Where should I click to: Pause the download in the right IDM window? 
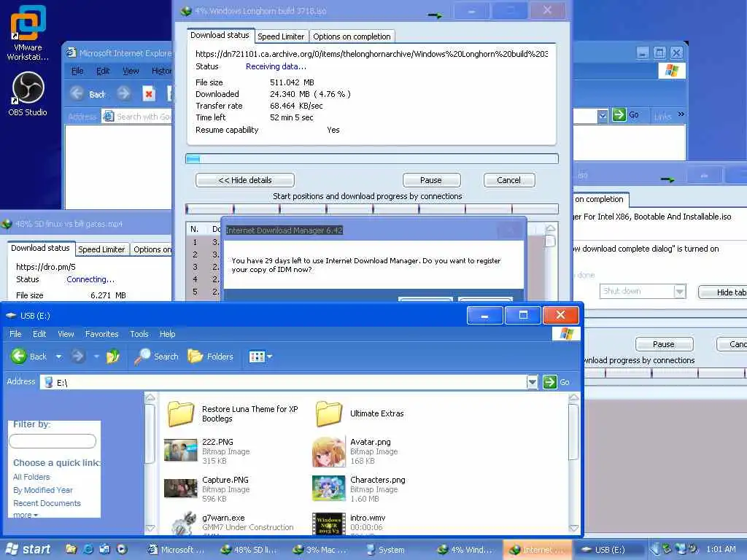click(x=664, y=344)
